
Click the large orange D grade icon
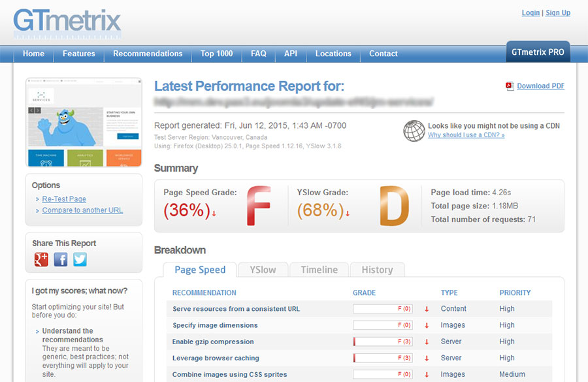pos(393,206)
